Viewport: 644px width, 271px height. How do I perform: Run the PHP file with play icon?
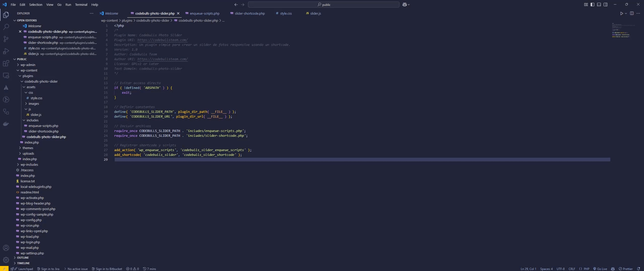622,13
